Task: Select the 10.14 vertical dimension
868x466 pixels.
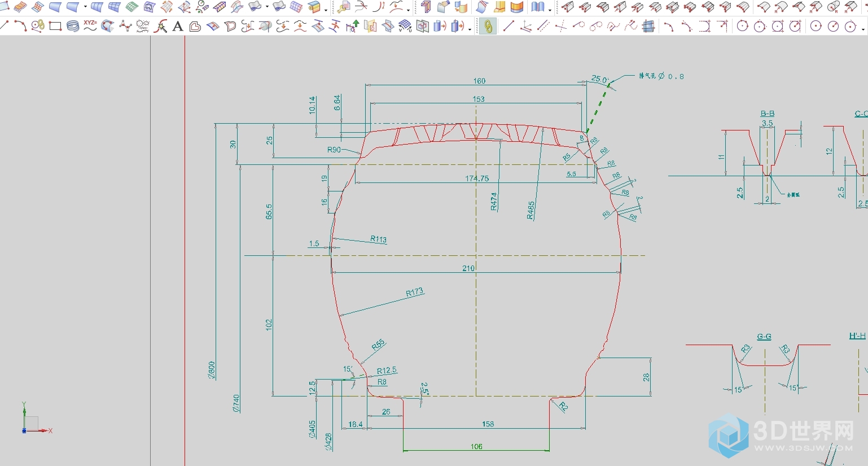Action: click(x=312, y=105)
